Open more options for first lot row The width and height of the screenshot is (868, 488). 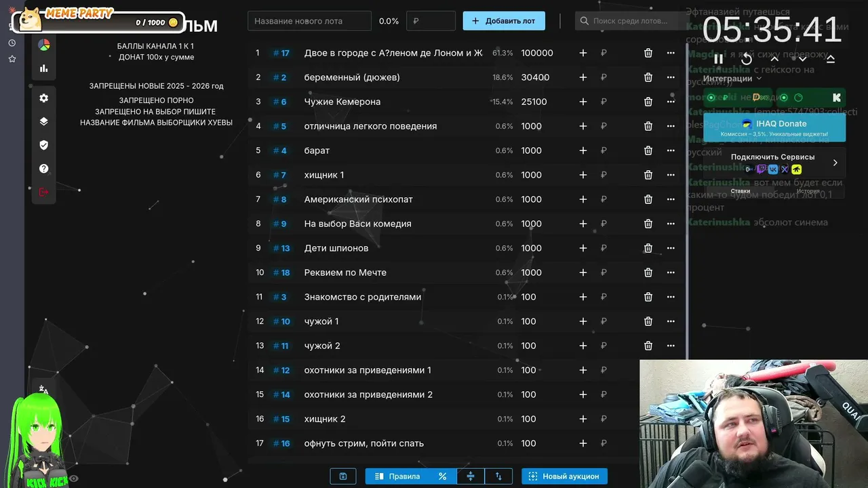pos(671,53)
